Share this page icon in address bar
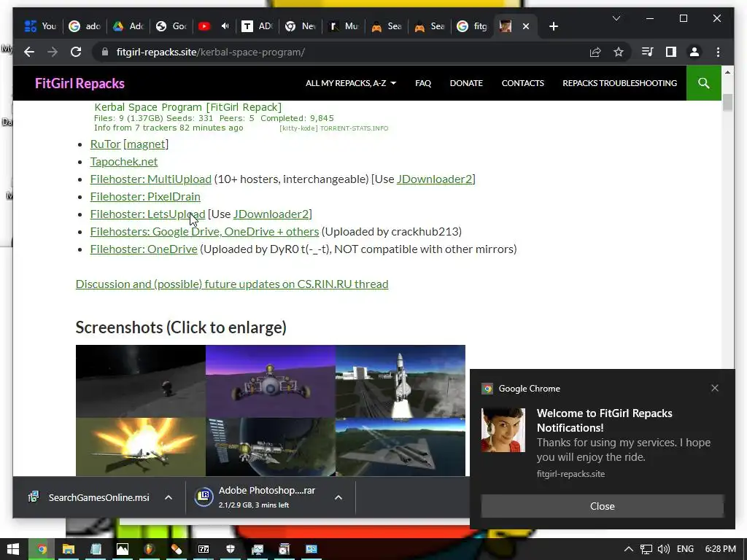 [x=595, y=52]
